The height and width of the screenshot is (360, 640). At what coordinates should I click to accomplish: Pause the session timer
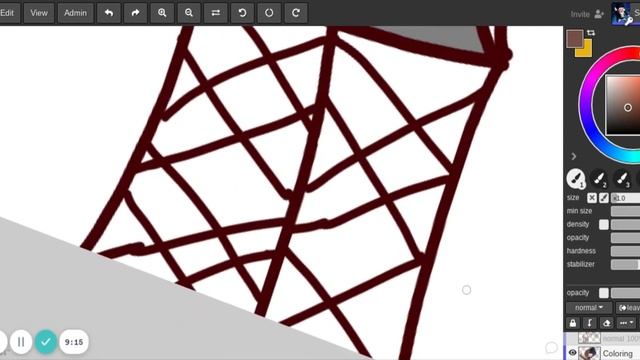pos(21,342)
